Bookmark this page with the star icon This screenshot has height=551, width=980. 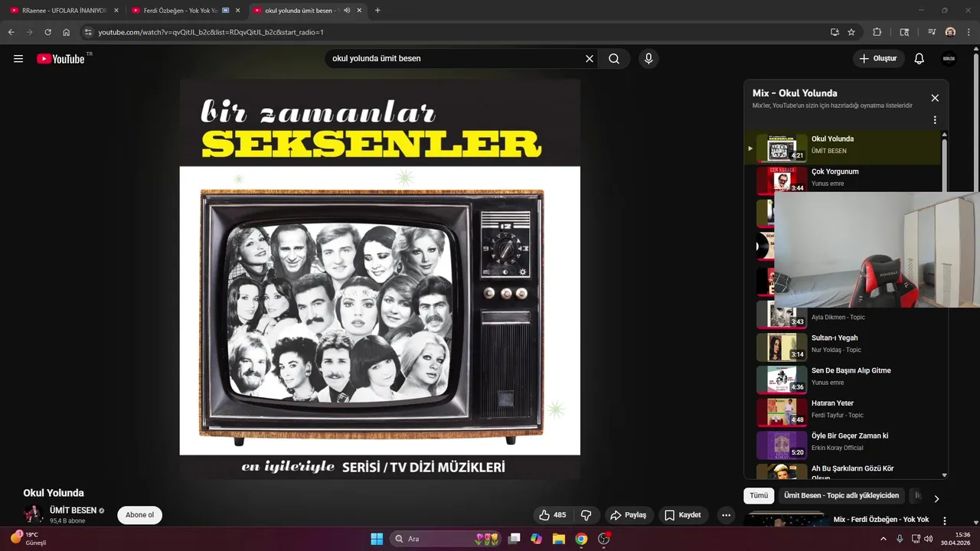tap(851, 32)
